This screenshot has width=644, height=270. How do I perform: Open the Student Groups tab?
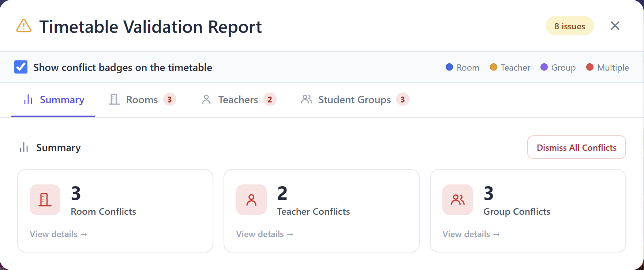click(355, 100)
